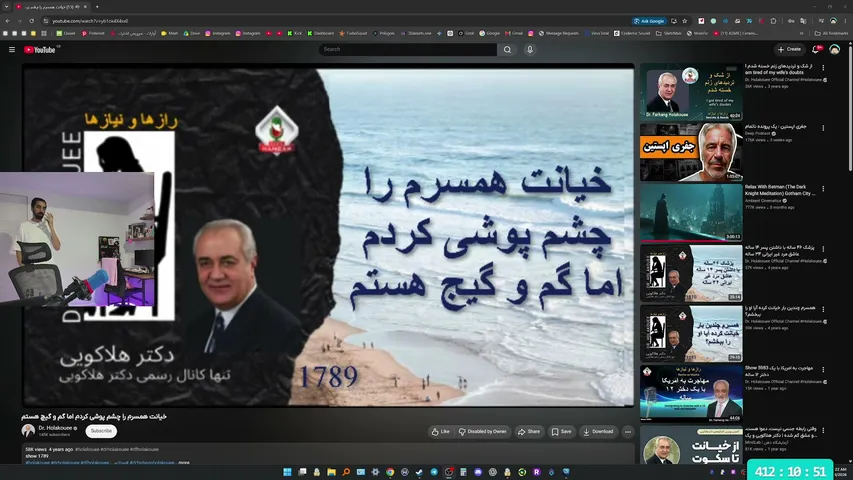
Task: Expand the description with ...more
Action: pyautogui.click(x=184, y=463)
